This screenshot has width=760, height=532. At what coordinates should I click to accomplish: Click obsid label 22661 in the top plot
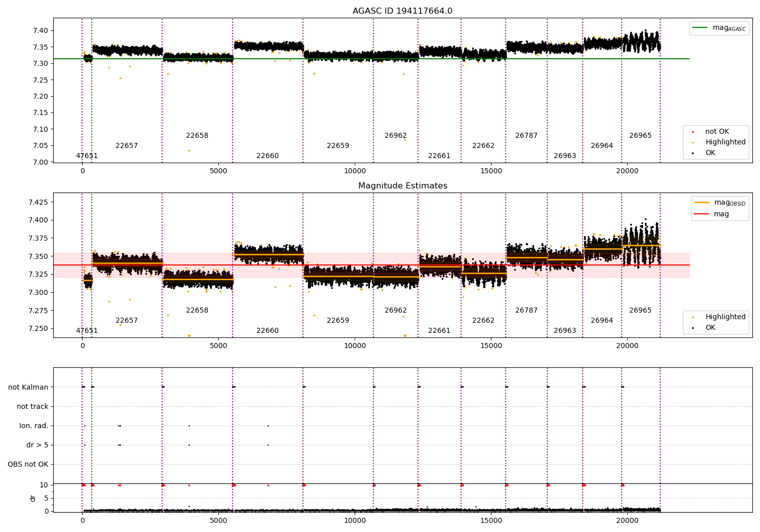point(439,156)
